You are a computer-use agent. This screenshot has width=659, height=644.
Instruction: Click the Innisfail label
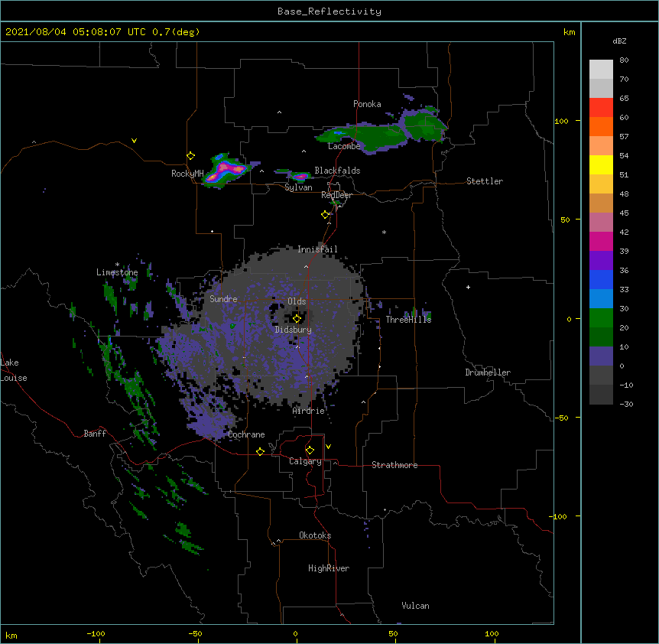(317, 249)
